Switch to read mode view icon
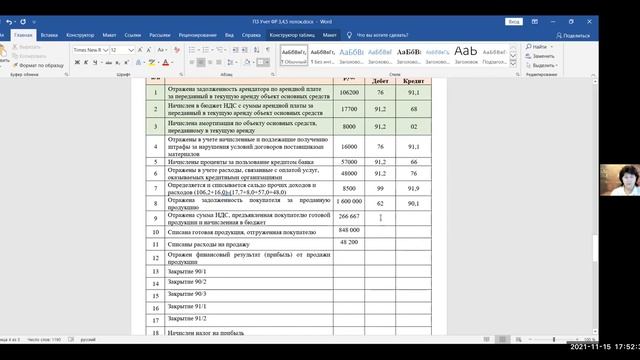Viewport: 640px width, 360px height. click(487, 339)
